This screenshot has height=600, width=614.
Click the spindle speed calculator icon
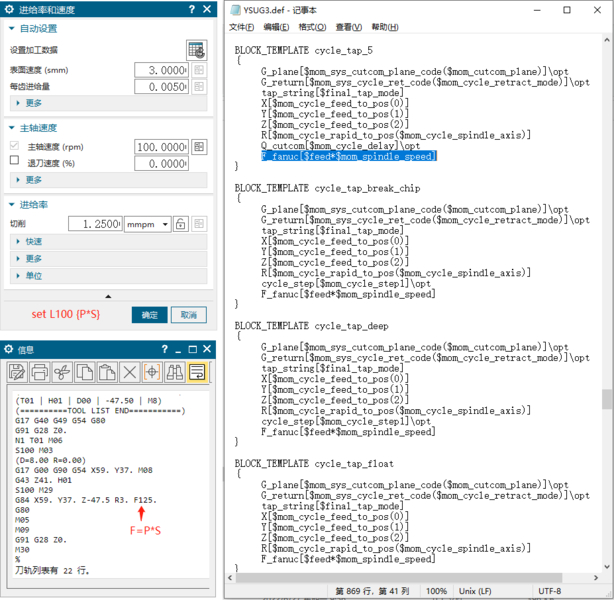[199, 147]
